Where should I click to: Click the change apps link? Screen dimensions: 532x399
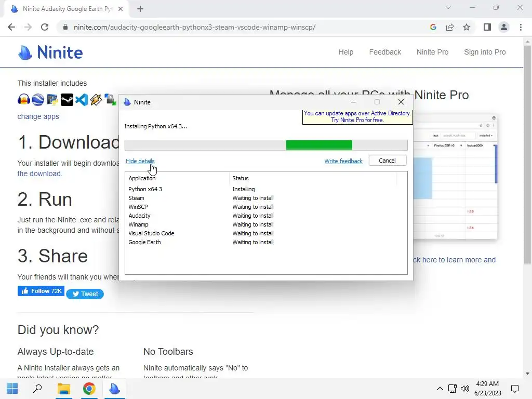click(38, 116)
